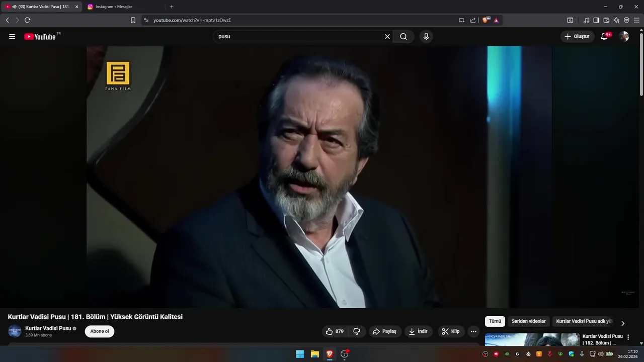This screenshot has height=362, width=644.
Task: Open more actions three-dot menu
Action: tap(473, 331)
